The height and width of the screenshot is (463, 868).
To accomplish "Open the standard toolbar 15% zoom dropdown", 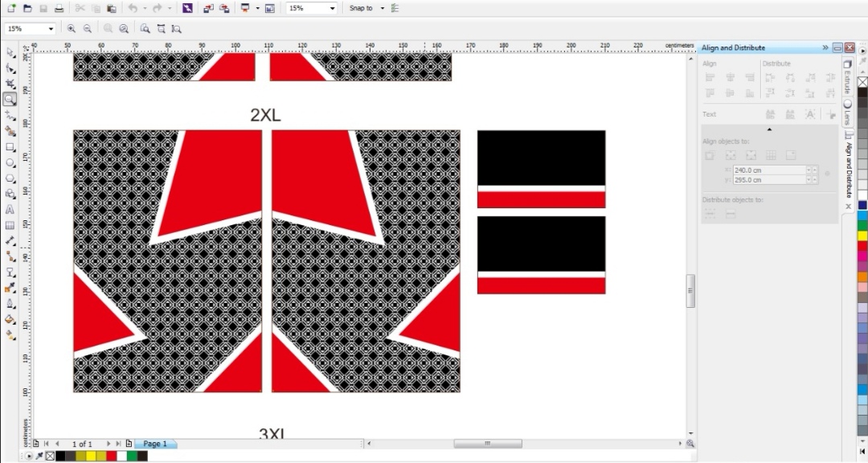I will 332,8.
